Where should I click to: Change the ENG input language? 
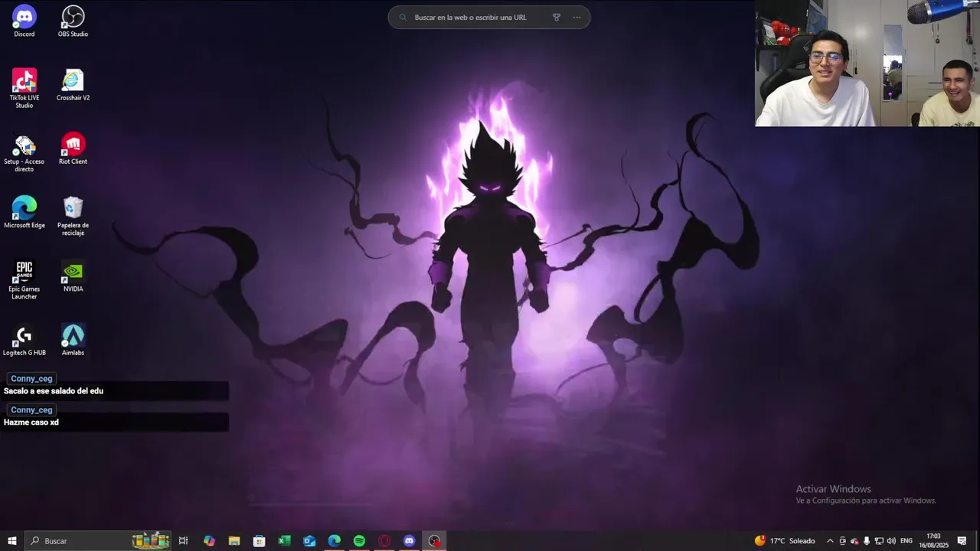(906, 541)
